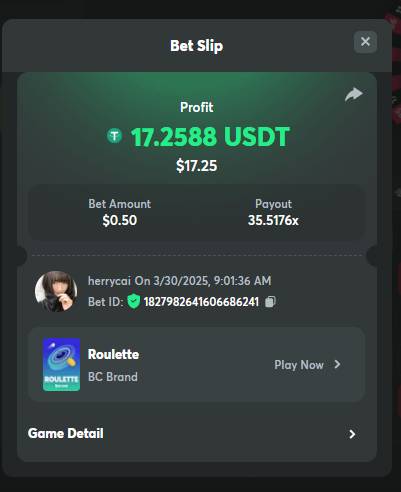Click the Play Now link
This screenshot has width=401, height=492.
point(299,365)
